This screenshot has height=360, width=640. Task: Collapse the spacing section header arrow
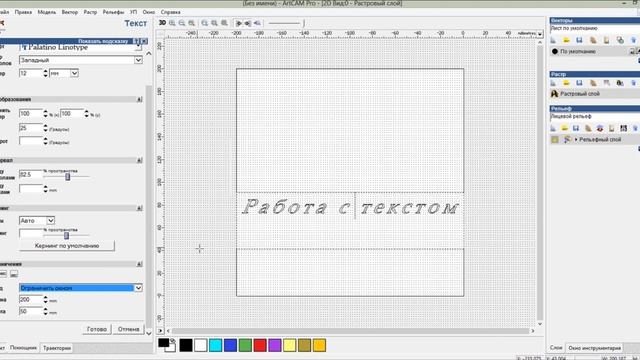(139, 160)
